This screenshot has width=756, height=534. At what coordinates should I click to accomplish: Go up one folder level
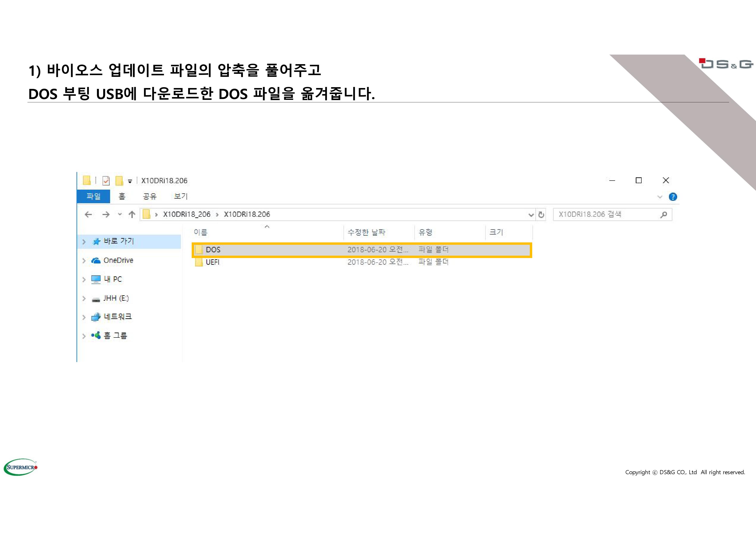[132, 215]
